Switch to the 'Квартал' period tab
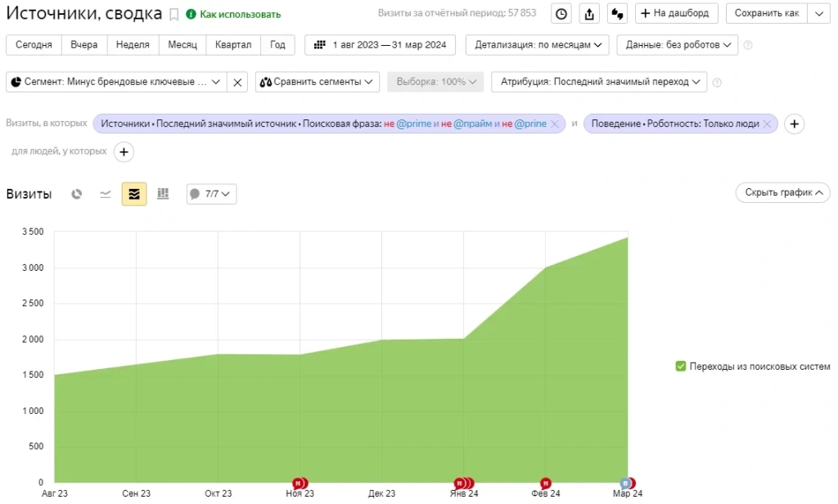The image size is (838, 504). (233, 45)
